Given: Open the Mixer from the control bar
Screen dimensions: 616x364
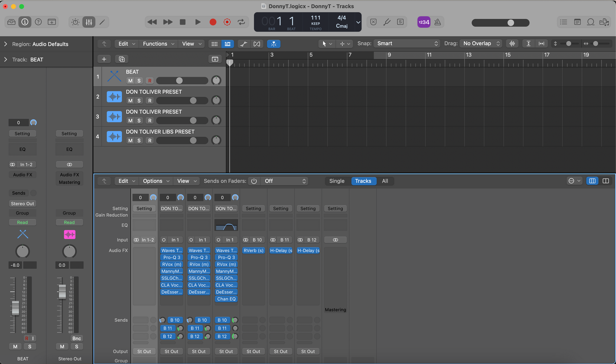Looking at the screenshot, I should point(89,22).
